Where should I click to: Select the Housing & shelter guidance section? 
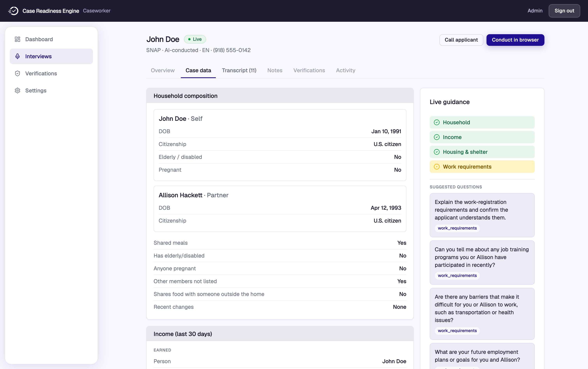(x=482, y=152)
